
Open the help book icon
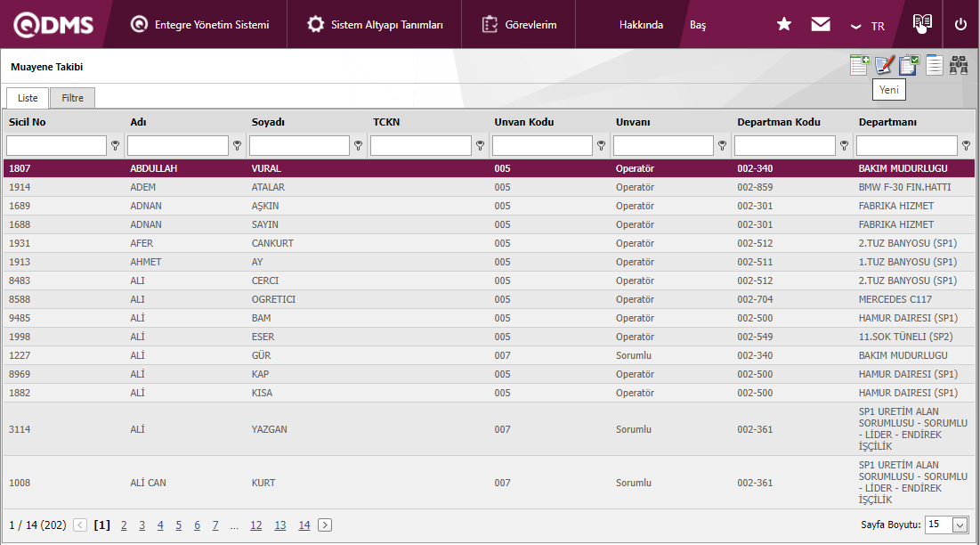pos(922,23)
